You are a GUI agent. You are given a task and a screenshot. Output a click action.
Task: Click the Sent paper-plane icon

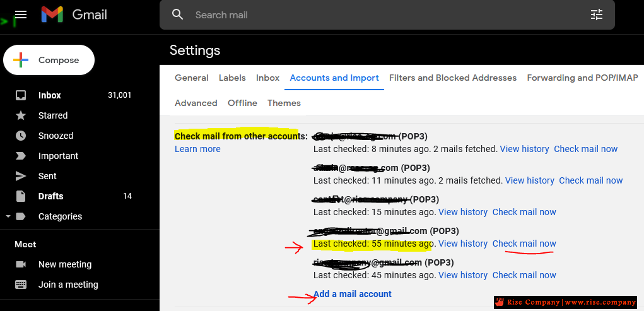click(21, 176)
